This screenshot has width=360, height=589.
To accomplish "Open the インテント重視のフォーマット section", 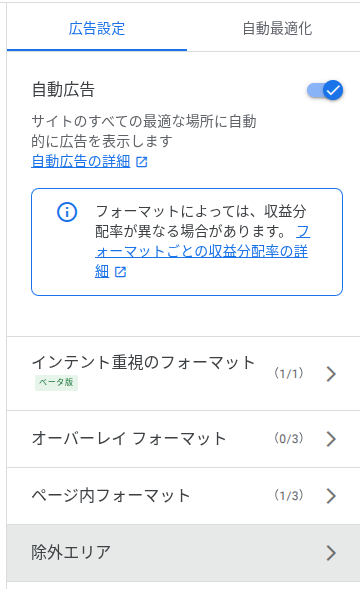I will [x=183, y=373].
